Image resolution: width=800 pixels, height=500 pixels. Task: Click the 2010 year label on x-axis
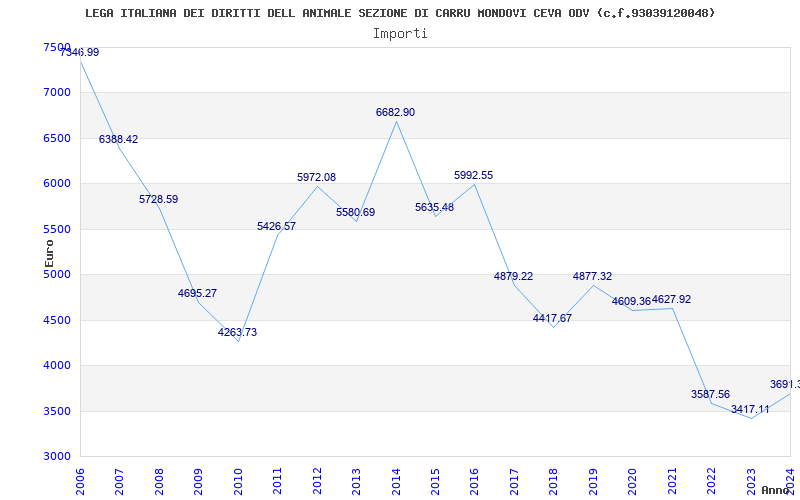coord(237,483)
